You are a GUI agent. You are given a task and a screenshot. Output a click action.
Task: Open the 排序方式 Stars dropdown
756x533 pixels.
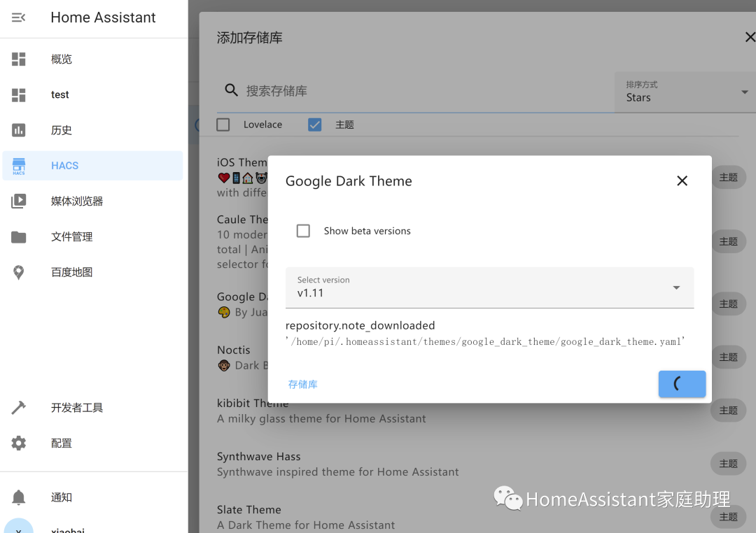click(685, 92)
